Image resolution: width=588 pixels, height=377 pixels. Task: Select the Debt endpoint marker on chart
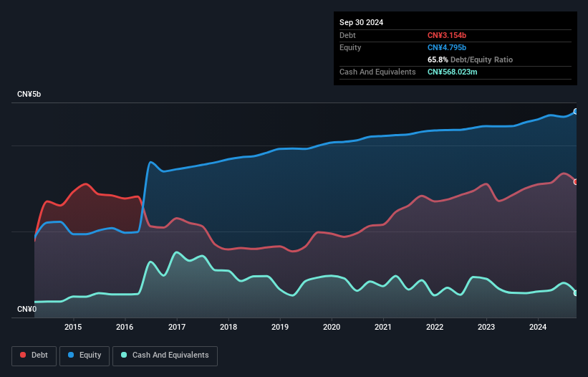(576, 182)
